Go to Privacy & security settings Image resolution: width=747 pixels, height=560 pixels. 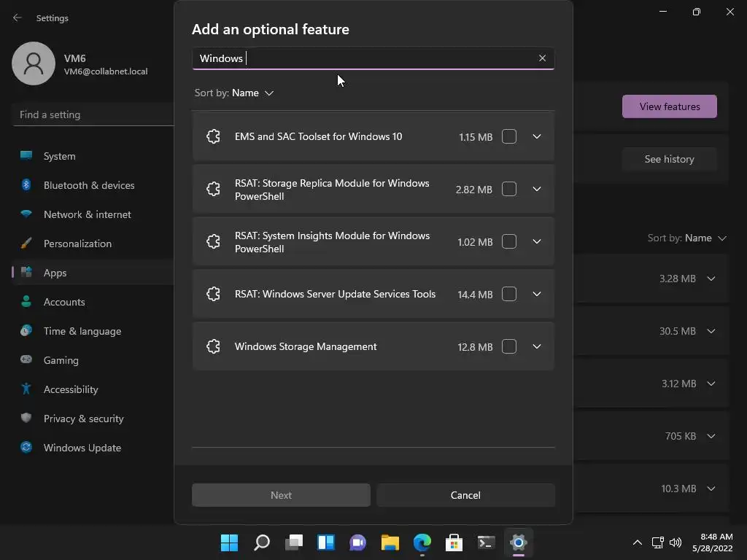point(83,419)
